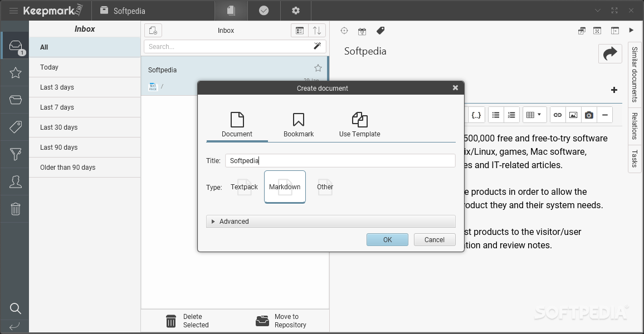Click Move to Repository button
Screen dimensions: 644x334
click(x=281, y=321)
